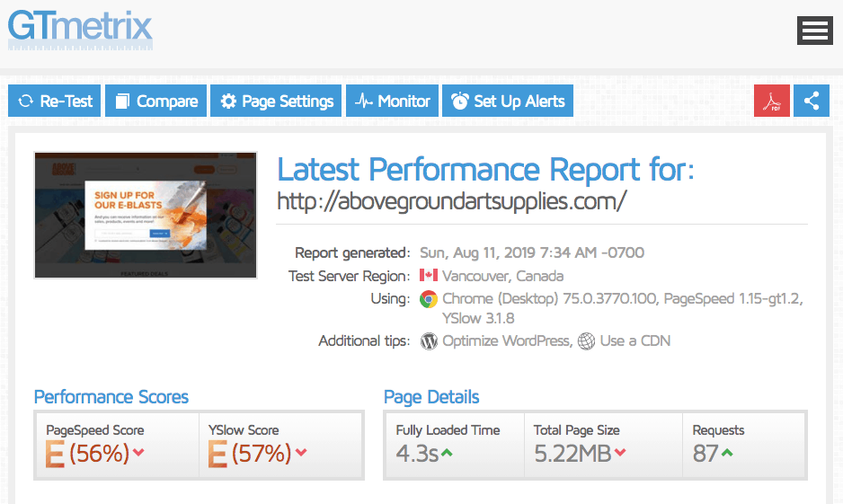843x504 pixels.
Task: Click the Monitor button
Action: coord(392,101)
